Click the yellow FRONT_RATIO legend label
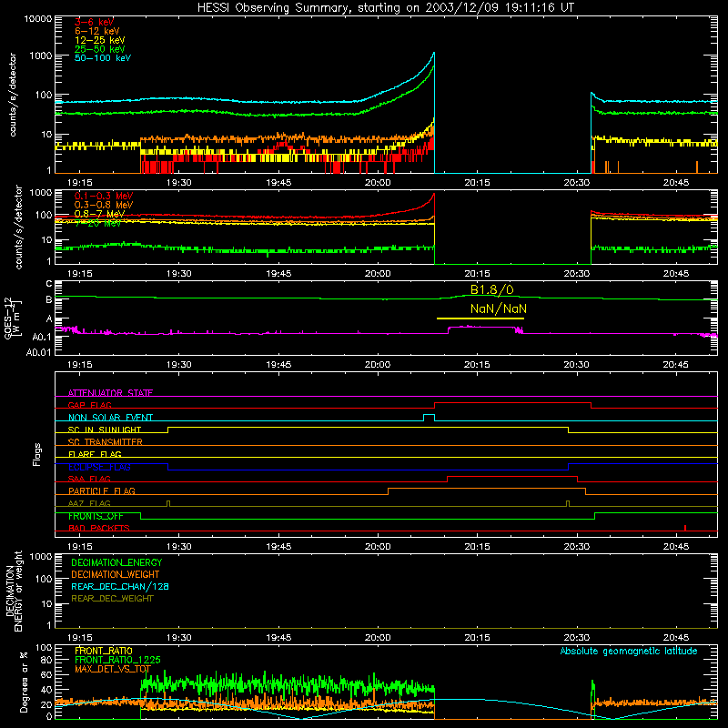Image resolution: width=728 pixels, height=728 pixels. 104,651
